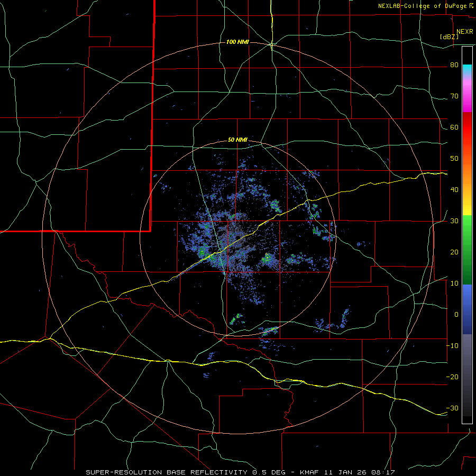Click the 0 value on the dBZ scale
Image resolution: width=476 pixels, height=476 pixels.
point(456,315)
